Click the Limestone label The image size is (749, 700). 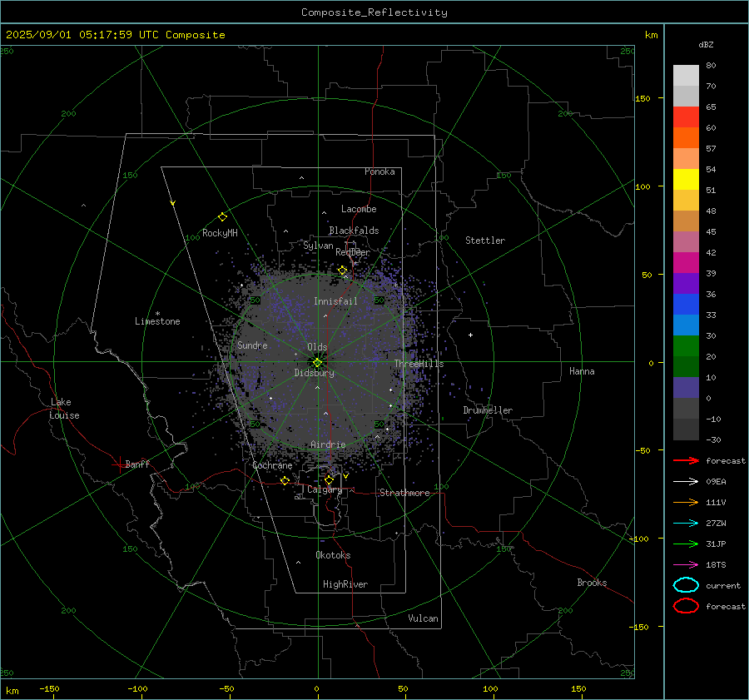(157, 321)
